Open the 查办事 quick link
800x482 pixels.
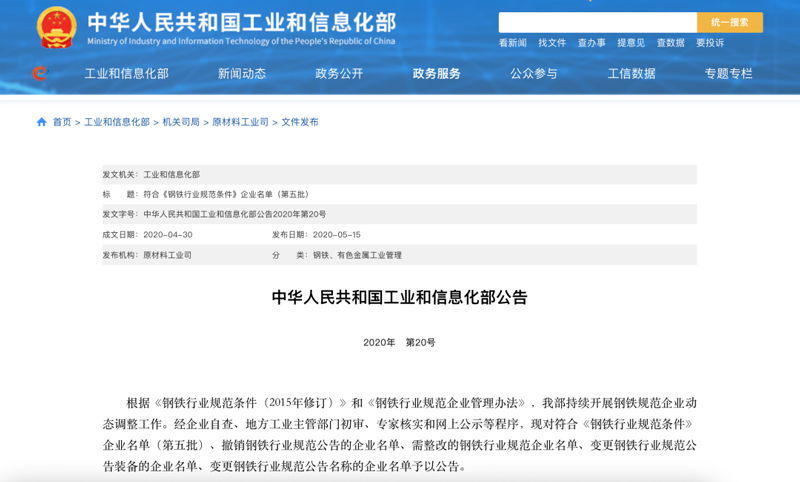click(591, 43)
